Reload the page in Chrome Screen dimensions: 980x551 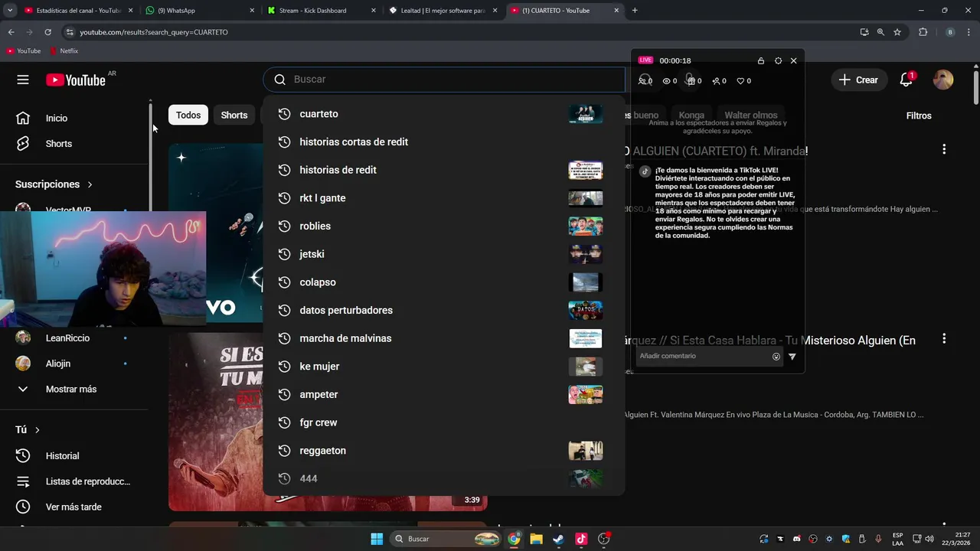47,32
